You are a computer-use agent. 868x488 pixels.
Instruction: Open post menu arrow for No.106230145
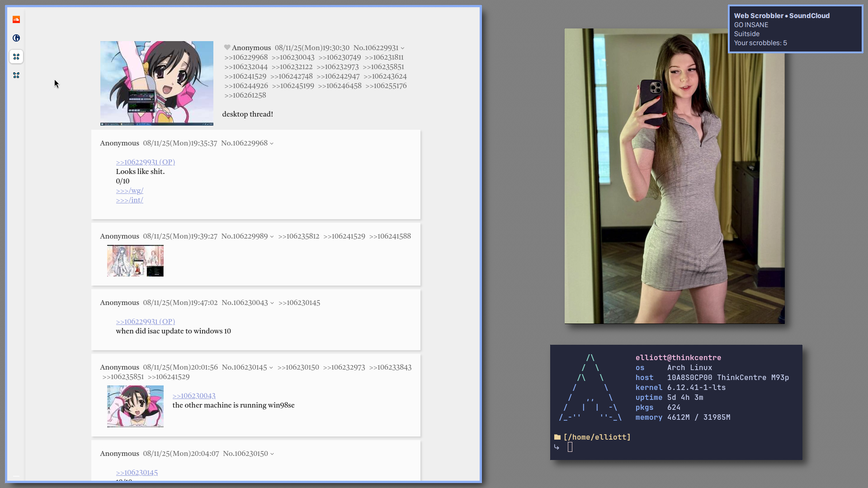[x=271, y=368]
